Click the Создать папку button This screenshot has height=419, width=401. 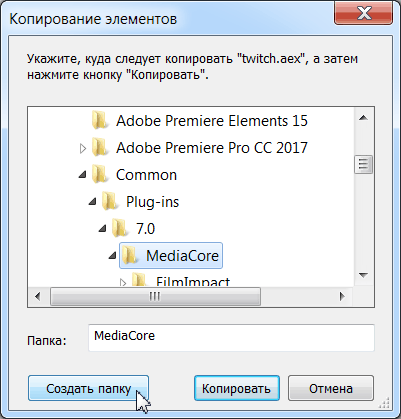click(88, 388)
